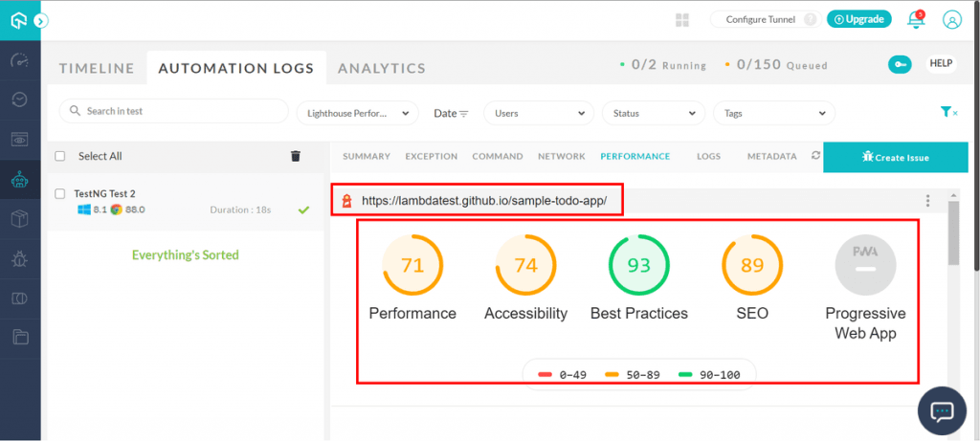Expand the sidebar with the arrow toggle

[41, 21]
